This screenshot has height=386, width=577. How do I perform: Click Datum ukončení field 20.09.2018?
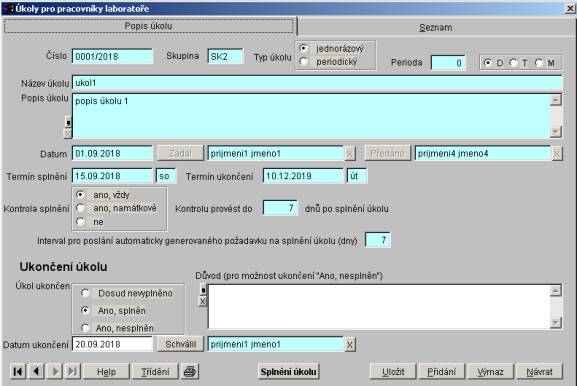112,344
